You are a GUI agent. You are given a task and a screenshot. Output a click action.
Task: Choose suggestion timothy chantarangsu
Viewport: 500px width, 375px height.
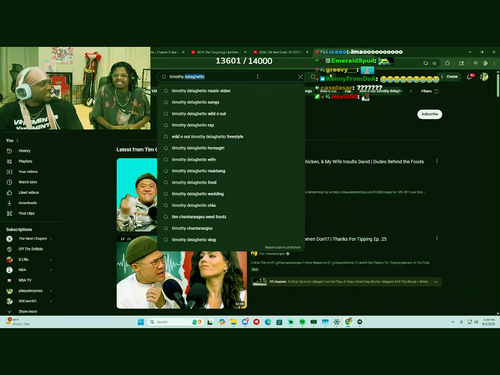(x=231, y=228)
